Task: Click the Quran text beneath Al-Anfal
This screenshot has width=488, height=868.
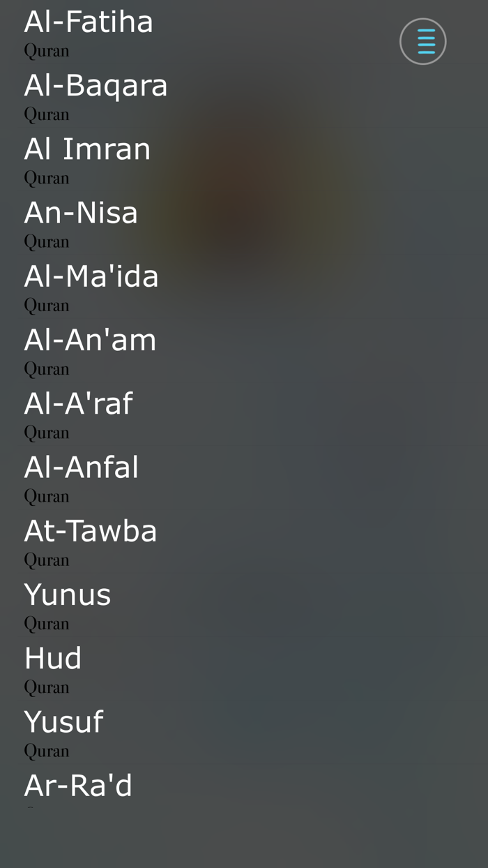Action: click(46, 495)
